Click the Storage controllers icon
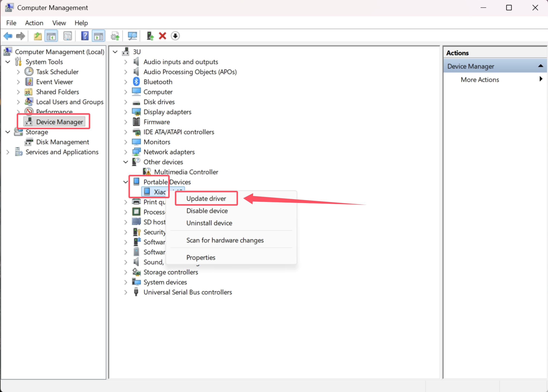This screenshot has width=548, height=392. coord(136,272)
